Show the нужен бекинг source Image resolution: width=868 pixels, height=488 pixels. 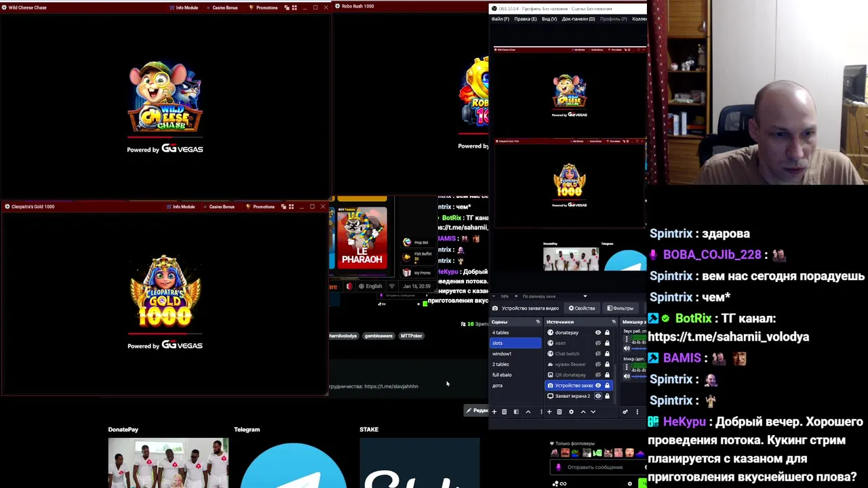click(x=598, y=364)
